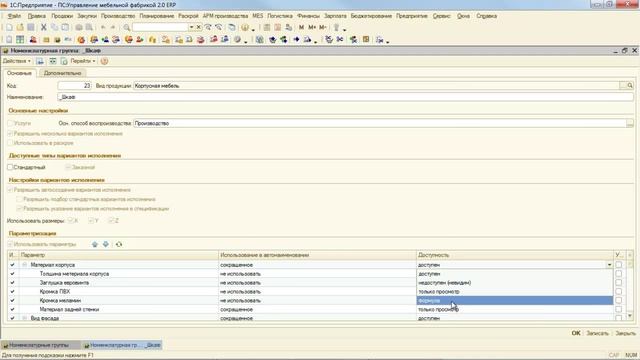Move parameter down with arrow icon

click(106, 244)
